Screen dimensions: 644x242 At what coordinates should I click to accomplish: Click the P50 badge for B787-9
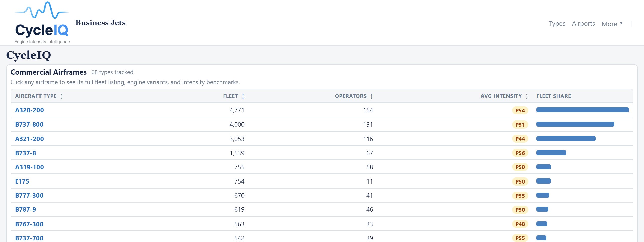tap(520, 210)
